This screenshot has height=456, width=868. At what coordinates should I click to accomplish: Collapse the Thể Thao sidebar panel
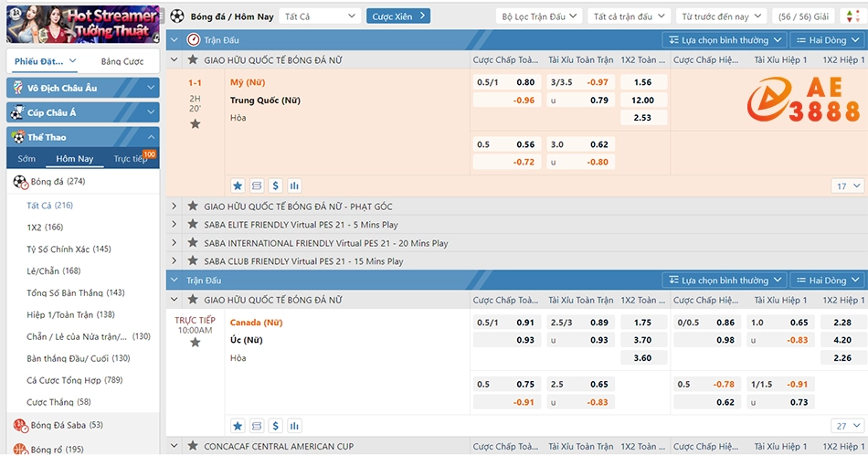pos(151,137)
